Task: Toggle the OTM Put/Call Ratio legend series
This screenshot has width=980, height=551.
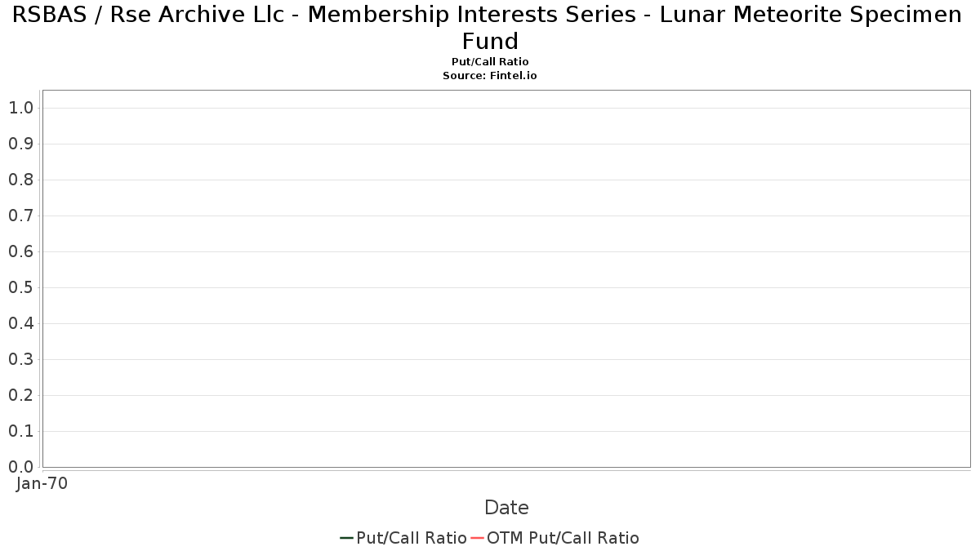Action: pos(563,538)
